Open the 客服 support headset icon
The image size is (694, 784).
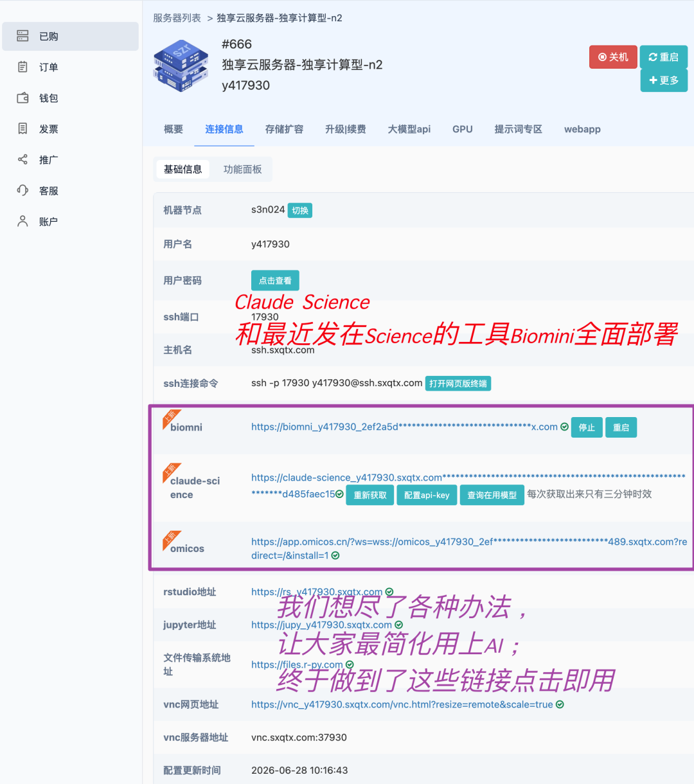22,190
